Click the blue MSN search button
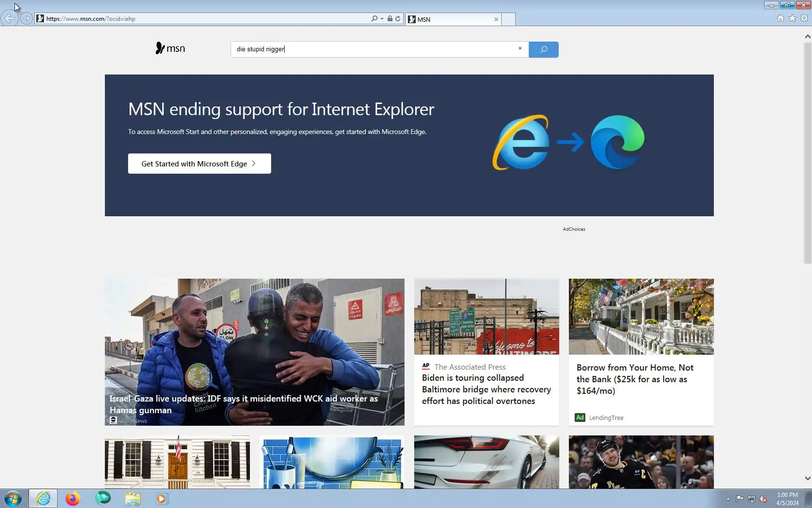Screen dimensions: 812x508 point(544,49)
